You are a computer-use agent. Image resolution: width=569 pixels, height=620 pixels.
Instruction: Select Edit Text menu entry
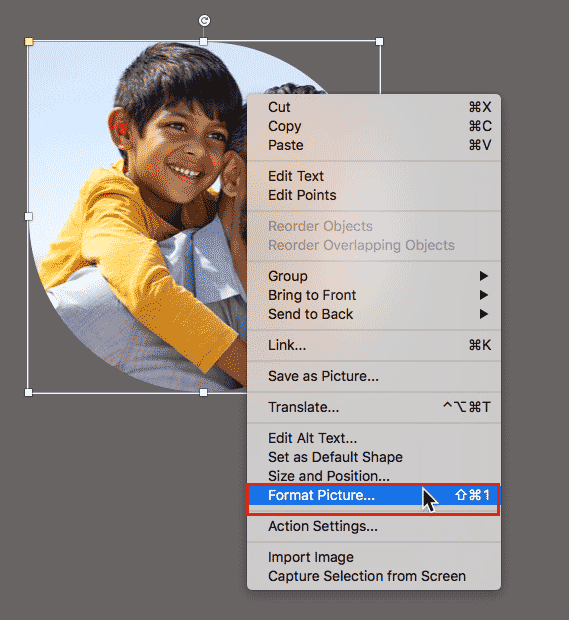point(374,176)
